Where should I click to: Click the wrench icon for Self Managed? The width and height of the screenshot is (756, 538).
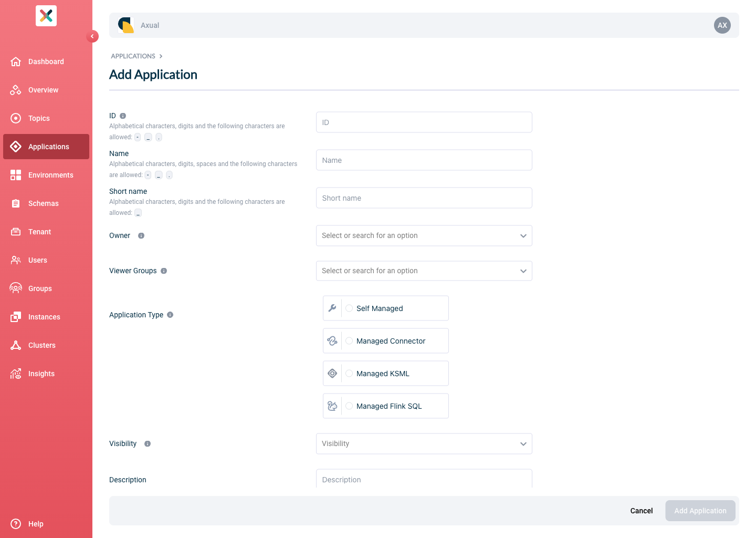(332, 308)
